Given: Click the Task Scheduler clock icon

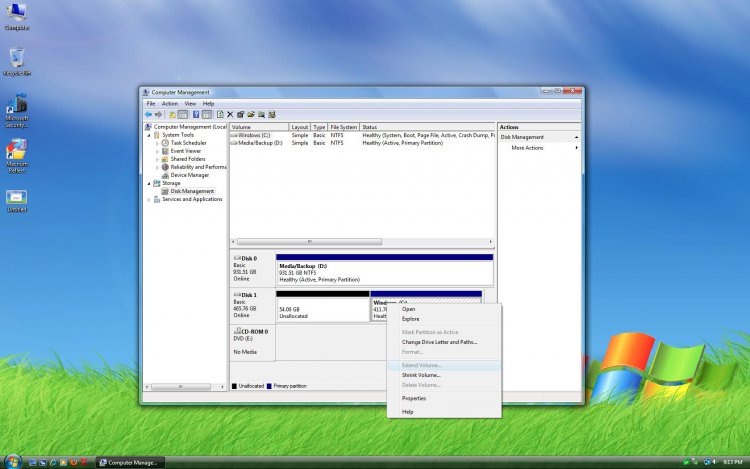Looking at the screenshot, I should pos(165,143).
